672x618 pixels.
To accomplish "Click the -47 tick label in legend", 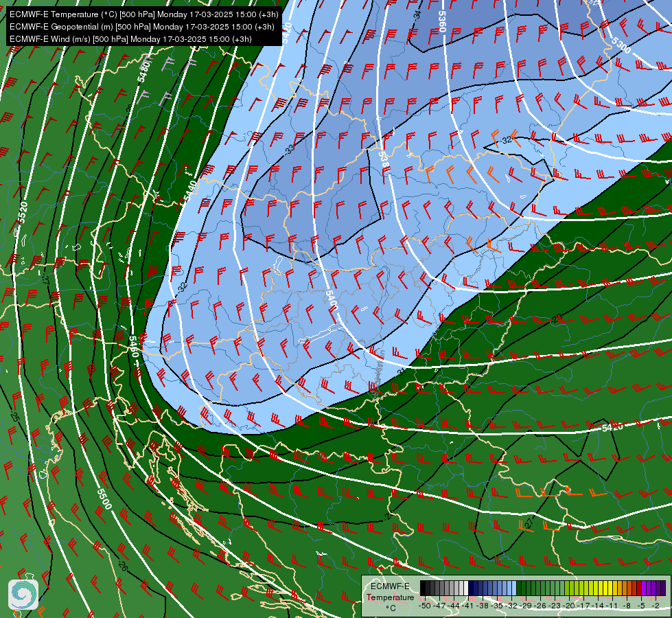I will pos(439,606).
